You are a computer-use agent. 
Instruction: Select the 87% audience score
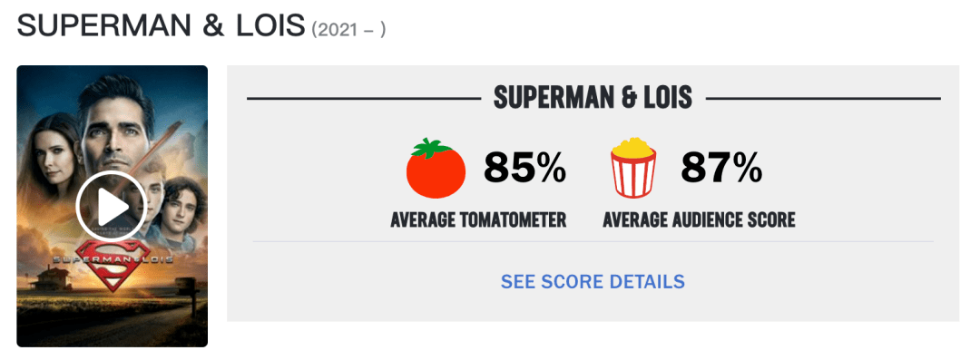click(721, 168)
